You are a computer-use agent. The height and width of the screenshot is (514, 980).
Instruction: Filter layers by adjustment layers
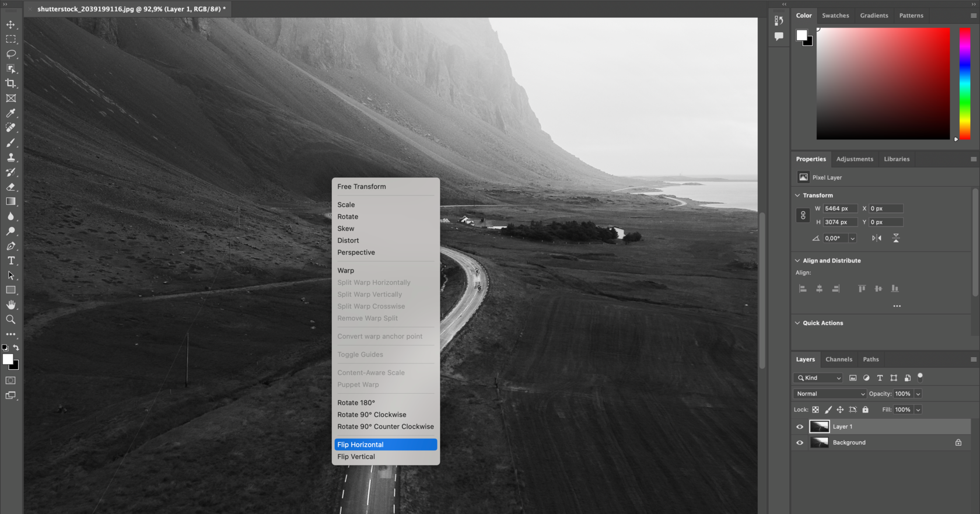(866, 378)
